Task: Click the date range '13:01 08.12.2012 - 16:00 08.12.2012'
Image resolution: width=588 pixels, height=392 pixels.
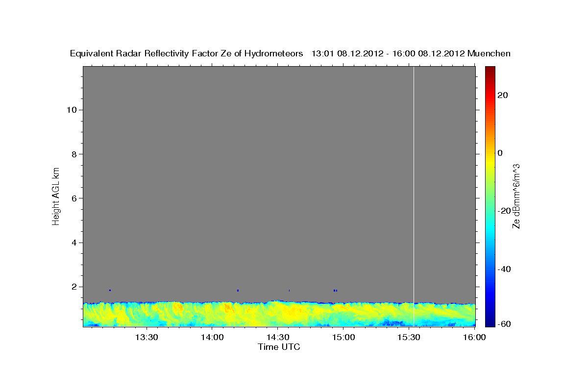Action: click(x=388, y=53)
